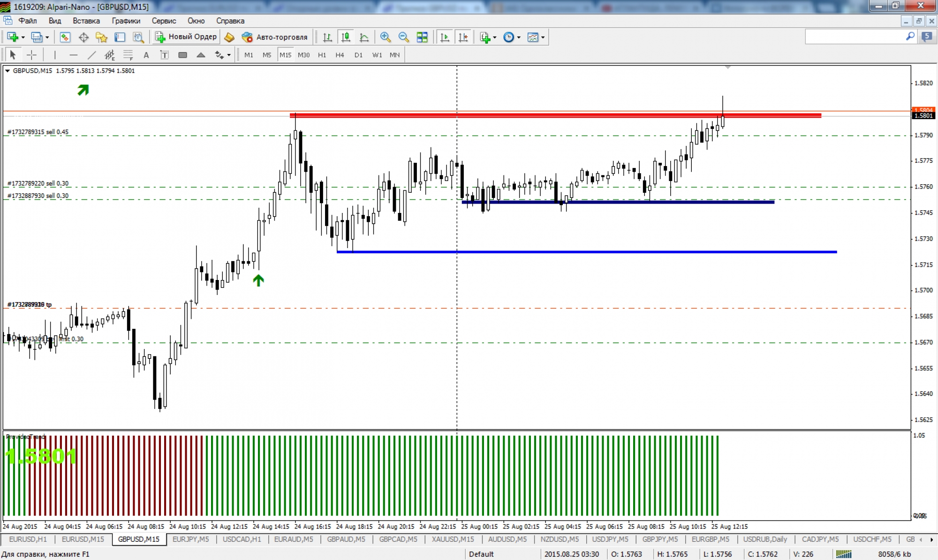Open the Сервис menu
Image resolution: width=938 pixels, height=560 pixels.
point(164,21)
